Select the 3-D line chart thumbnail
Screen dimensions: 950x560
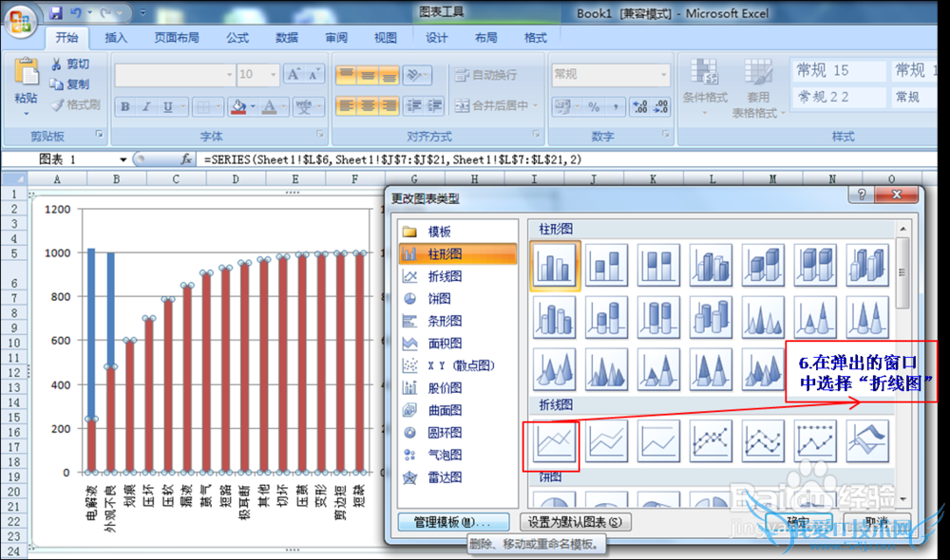[x=867, y=441]
